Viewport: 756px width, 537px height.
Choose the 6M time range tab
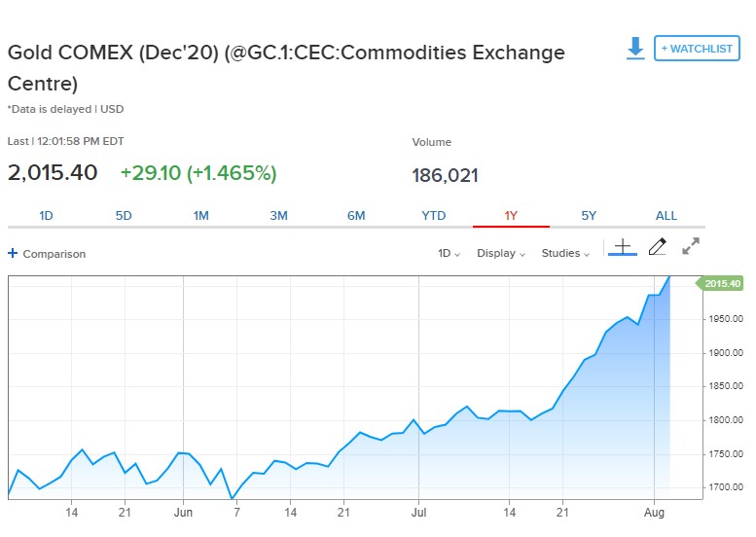pos(356,216)
